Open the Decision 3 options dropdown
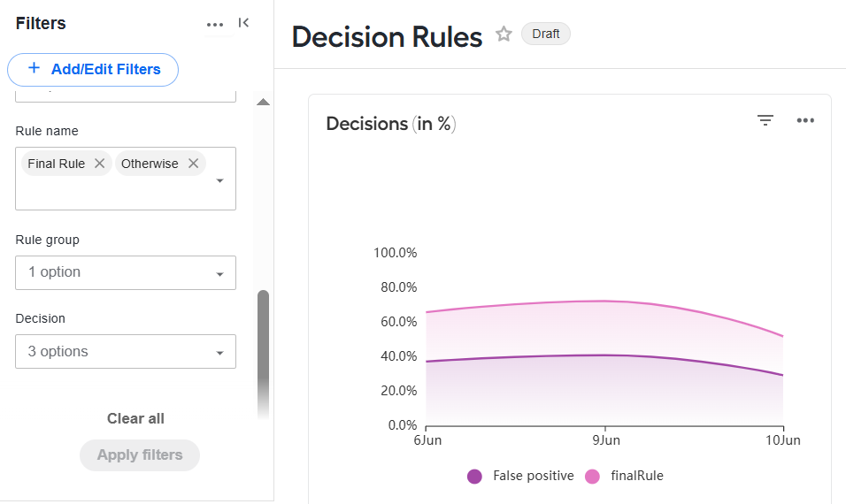 [x=126, y=351]
